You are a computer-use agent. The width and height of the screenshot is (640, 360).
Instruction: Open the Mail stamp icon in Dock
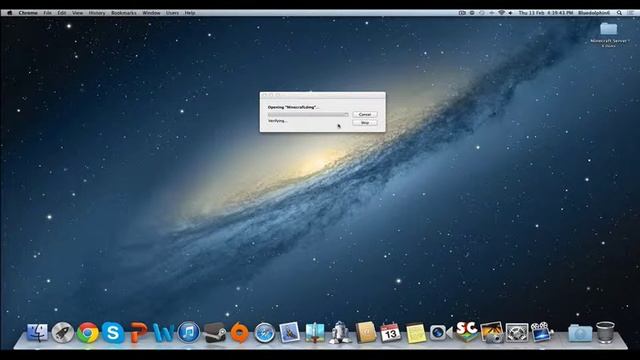290,333
